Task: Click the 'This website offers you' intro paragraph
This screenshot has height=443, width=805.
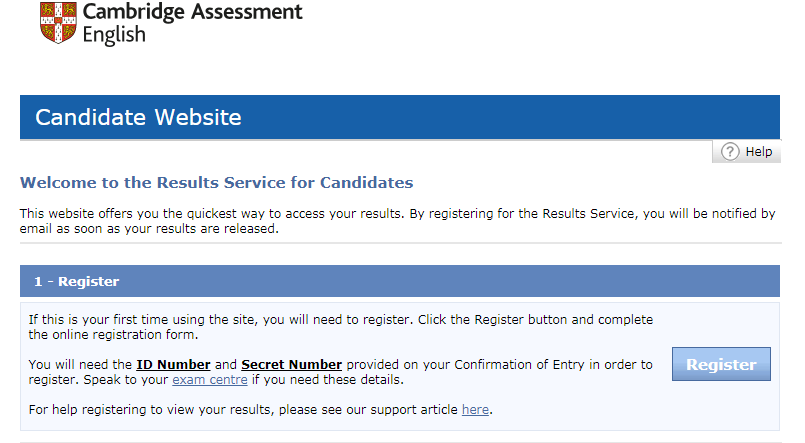Action: tap(397, 221)
